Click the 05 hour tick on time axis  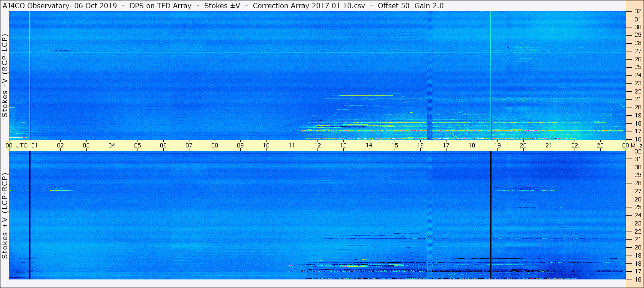tap(138, 145)
